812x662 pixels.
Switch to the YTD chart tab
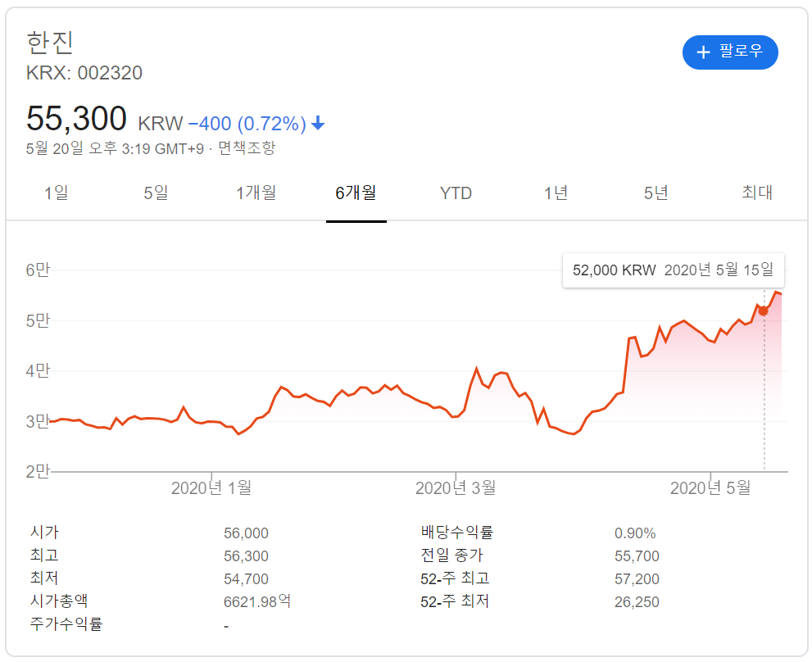pyautogui.click(x=456, y=193)
